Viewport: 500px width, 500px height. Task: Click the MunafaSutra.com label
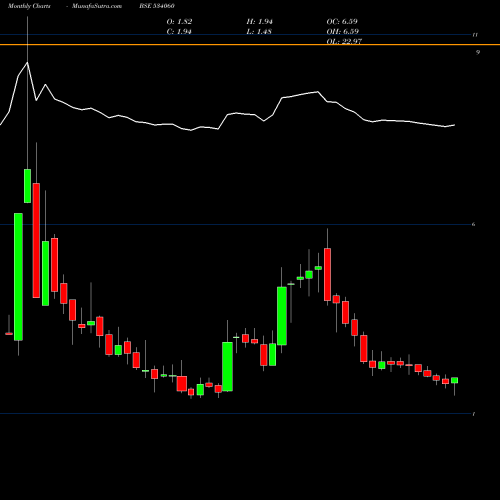[97, 6]
